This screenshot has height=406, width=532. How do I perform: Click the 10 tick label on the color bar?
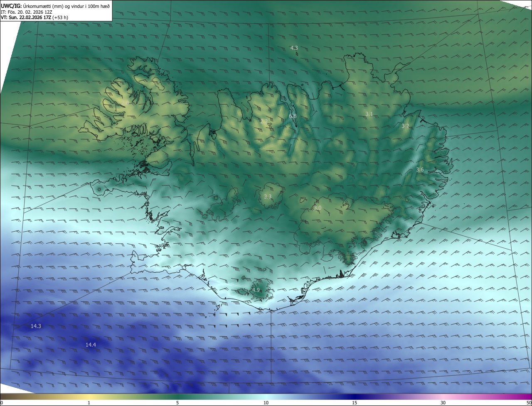(x=266, y=403)
